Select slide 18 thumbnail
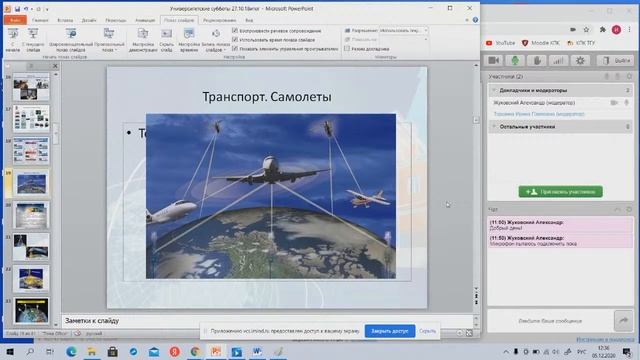The height and width of the screenshot is (360, 640). (x=31, y=151)
